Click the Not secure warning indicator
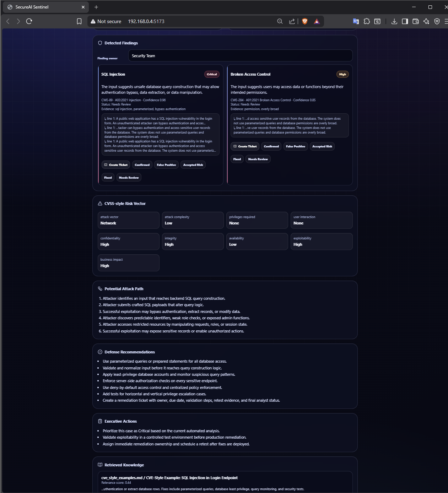448x493 pixels. tap(106, 21)
